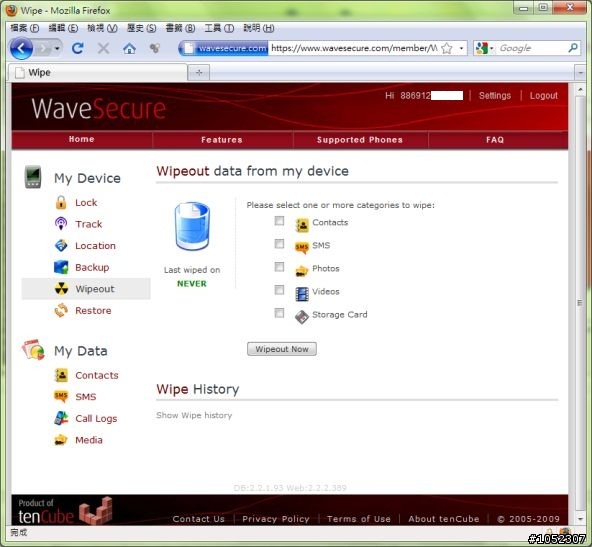Reload the page with the refresh icon
Image resolution: width=592 pixels, height=547 pixels.
point(77,48)
